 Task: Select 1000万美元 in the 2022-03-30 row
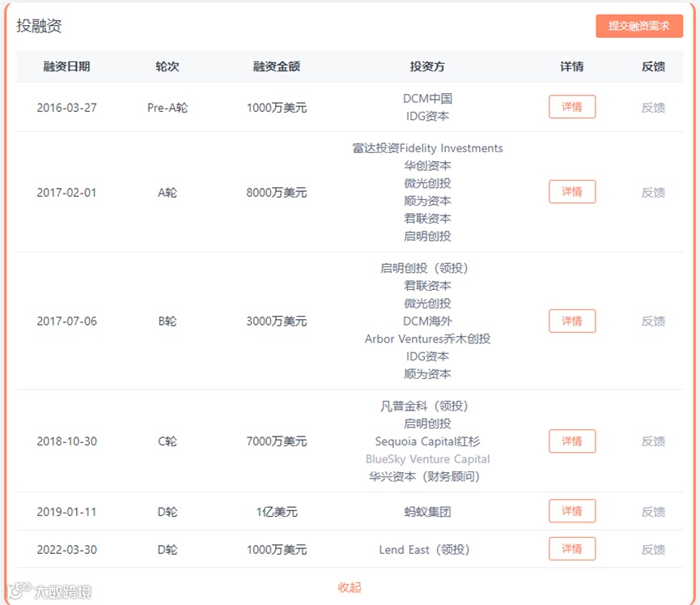pos(276,550)
